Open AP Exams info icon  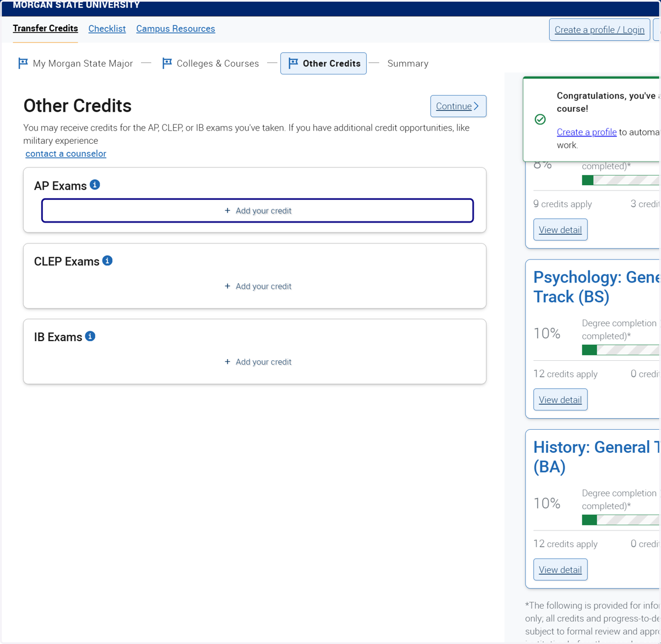pyautogui.click(x=95, y=185)
